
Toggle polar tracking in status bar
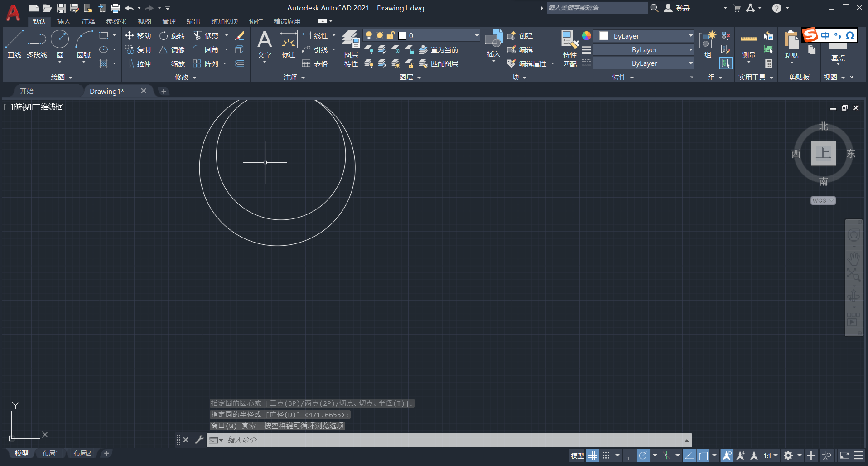[644, 456]
